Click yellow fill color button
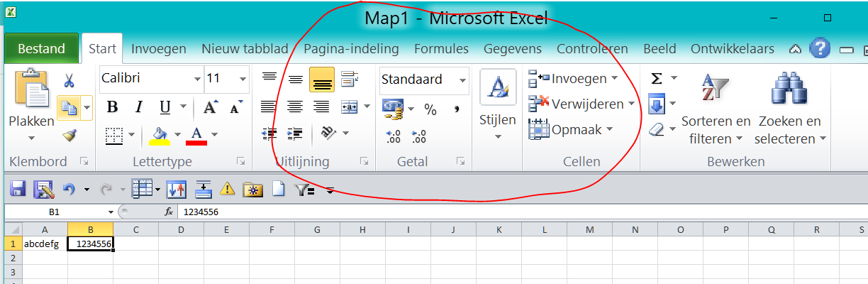 point(159,134)
